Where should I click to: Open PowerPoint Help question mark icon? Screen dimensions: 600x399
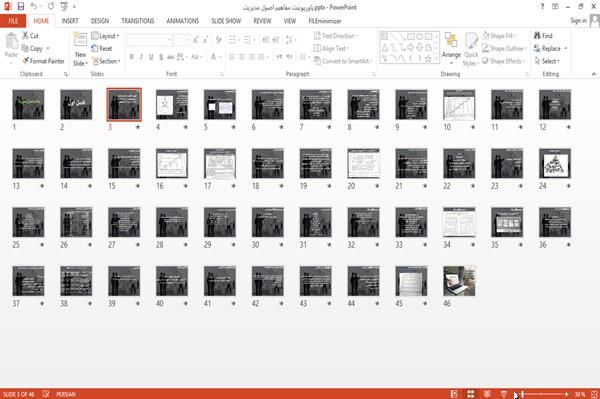click(x=542, y=7)
